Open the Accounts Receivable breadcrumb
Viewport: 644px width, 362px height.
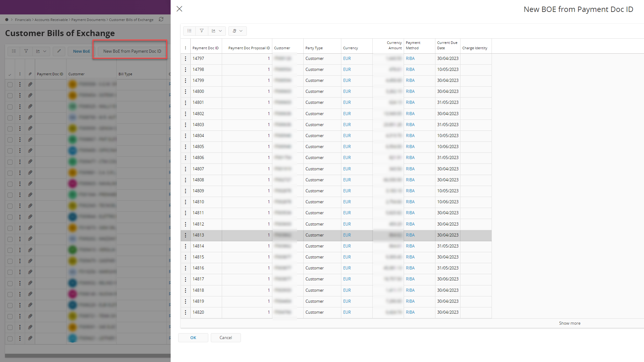[x=51, y=20]
